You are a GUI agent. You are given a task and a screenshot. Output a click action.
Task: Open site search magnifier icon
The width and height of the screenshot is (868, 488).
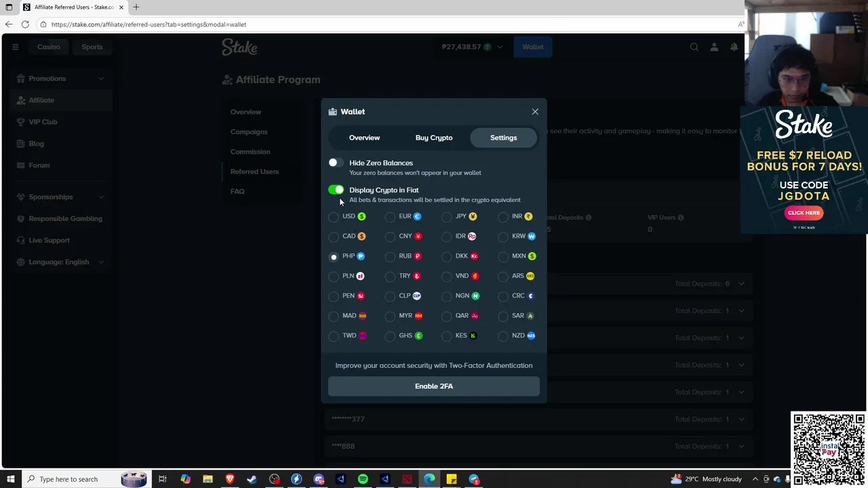[x=694, y=47]
